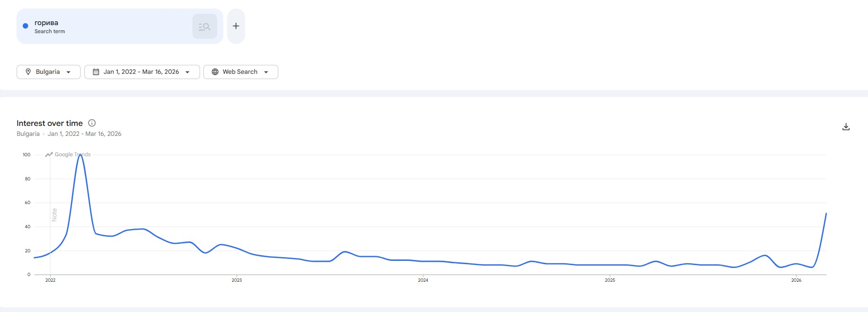868x312 pixels.
Task: Click the location pin icon beside Bulgaria
Action: point(28,72)
